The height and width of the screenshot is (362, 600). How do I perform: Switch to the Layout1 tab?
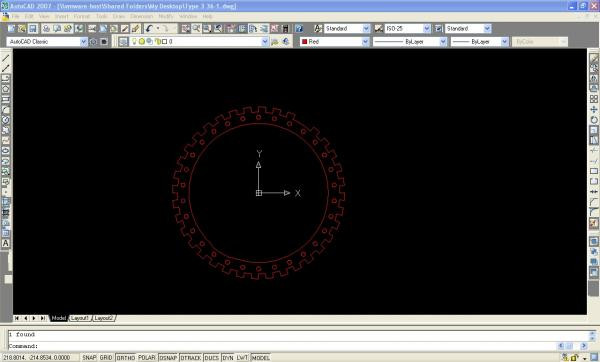coord(80,318)
